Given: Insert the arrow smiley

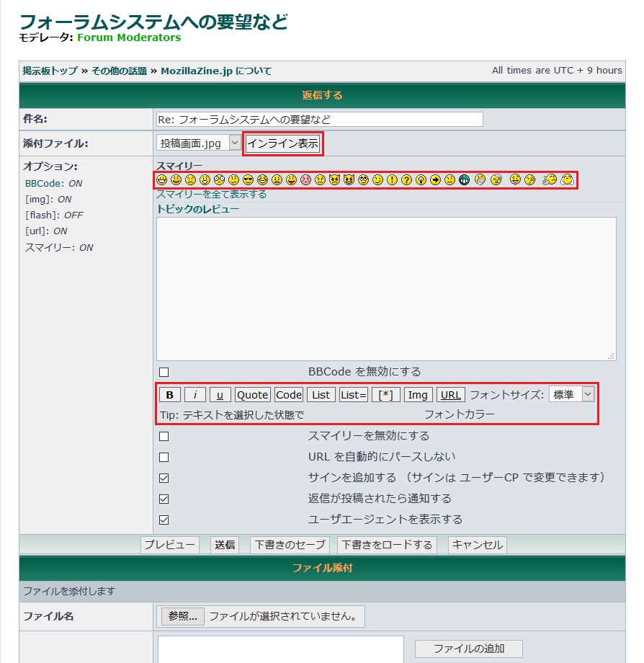Looking at the screenshot, I should coord(435,180).
